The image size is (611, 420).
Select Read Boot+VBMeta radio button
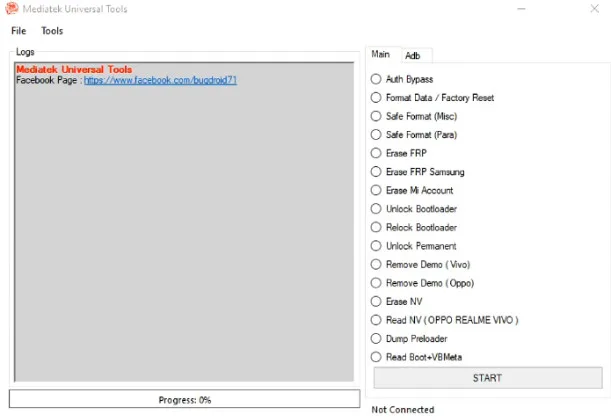tap(376, 357)
